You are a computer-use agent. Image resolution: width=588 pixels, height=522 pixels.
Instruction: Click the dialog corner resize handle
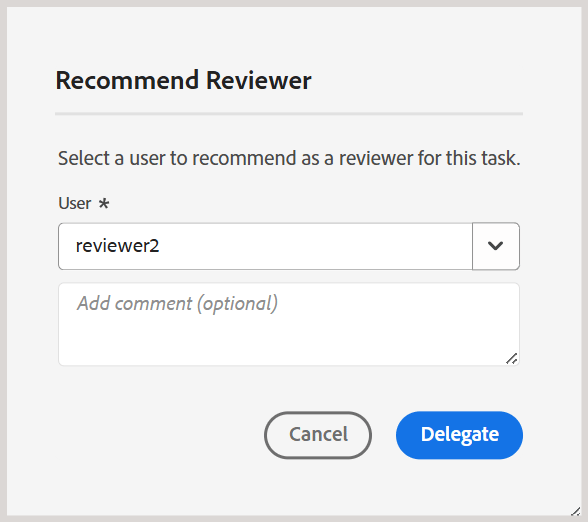pos(576,511)
